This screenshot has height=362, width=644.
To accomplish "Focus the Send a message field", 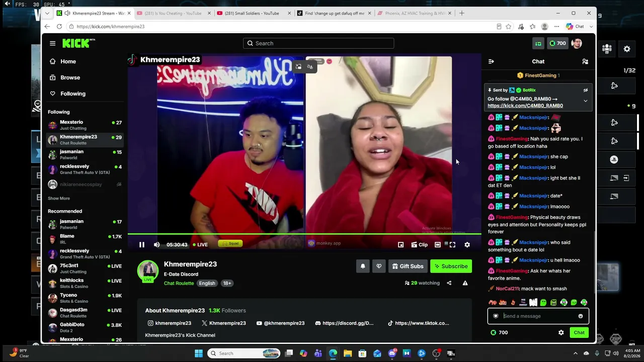I will coord(538,316).
